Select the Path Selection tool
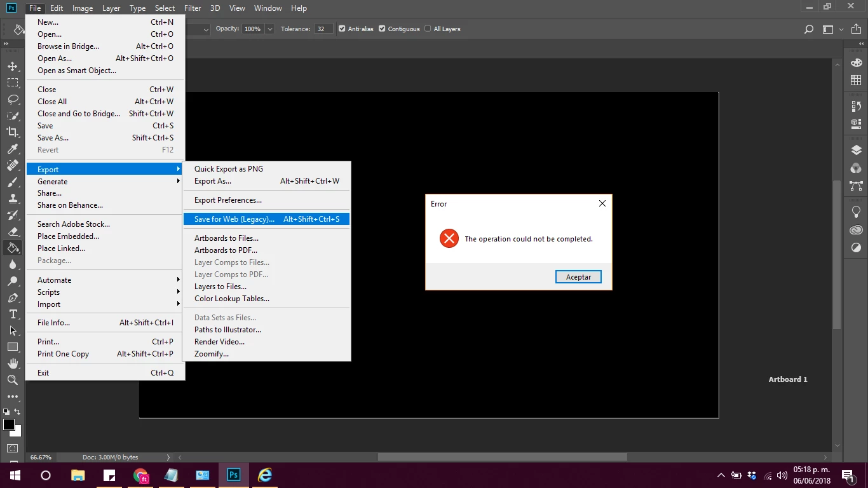The image size is (868, 488). [12, 330]
